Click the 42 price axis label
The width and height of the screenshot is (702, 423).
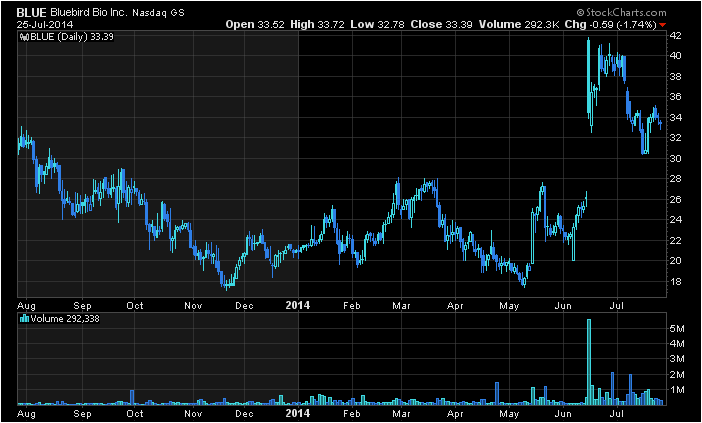coord(676,36)
